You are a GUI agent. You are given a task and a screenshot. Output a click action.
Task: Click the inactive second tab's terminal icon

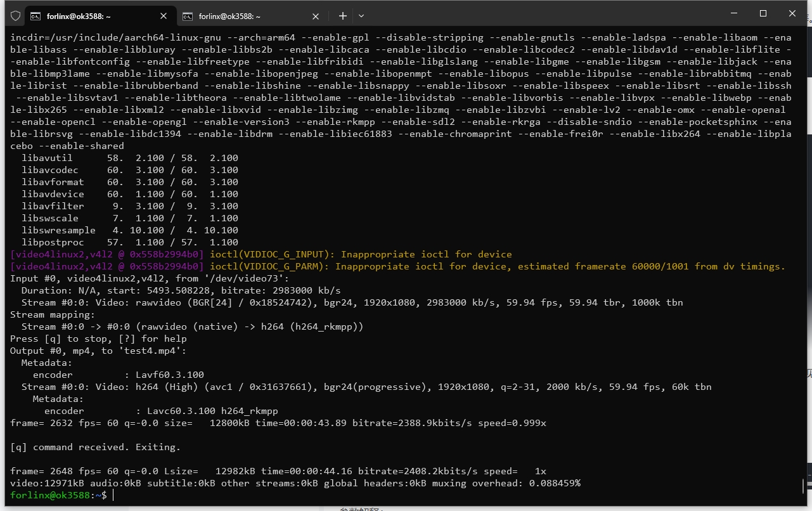(188, 16)
